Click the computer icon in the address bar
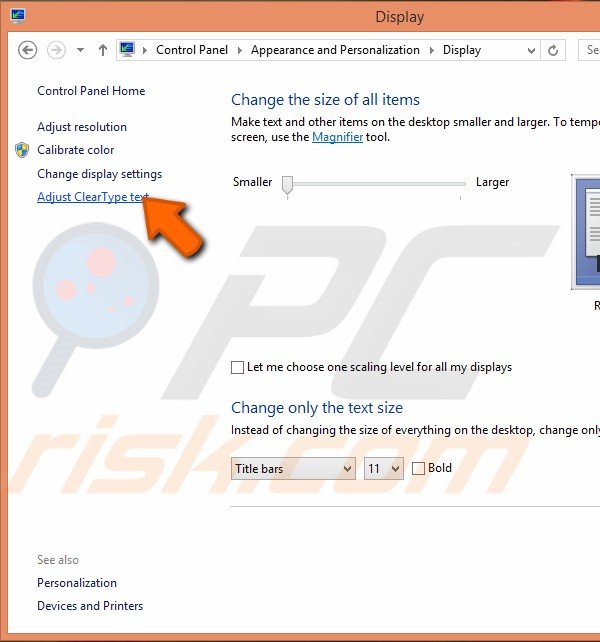This screenshot has height=642, width=600. coord(127,50)
